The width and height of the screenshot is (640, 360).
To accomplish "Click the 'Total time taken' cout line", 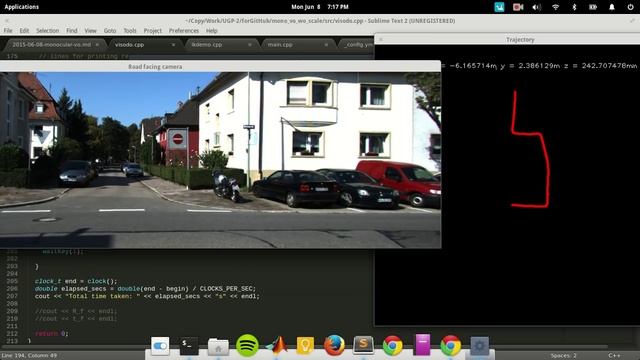I will pyautogui.click(x=147, y=296).
